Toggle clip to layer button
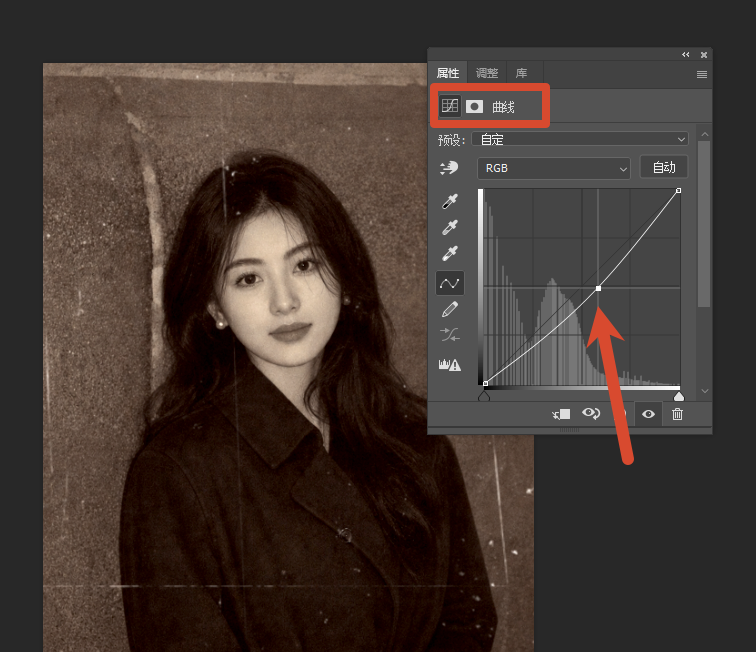756x652 pixels. click(x=561, y=414)
